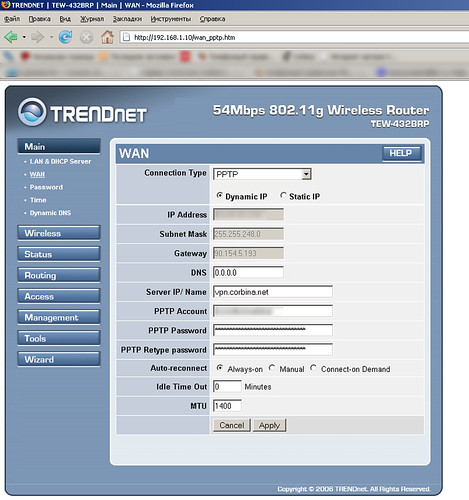Click the PPTP Password field
Screen dimensions: 469x500
click(273, 330)
